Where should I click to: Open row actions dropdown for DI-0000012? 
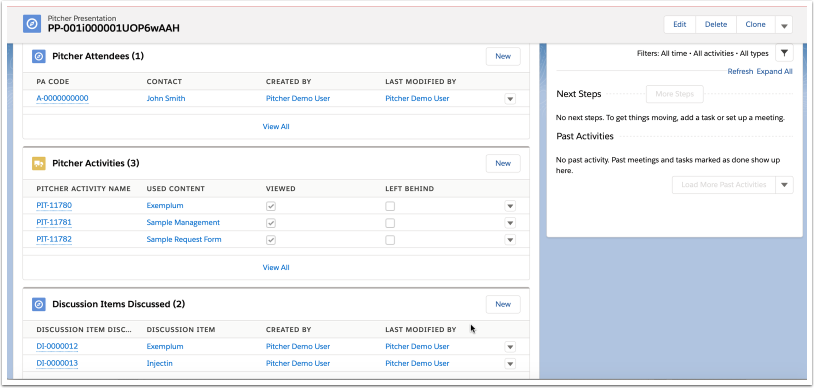[x=510, y=347]
